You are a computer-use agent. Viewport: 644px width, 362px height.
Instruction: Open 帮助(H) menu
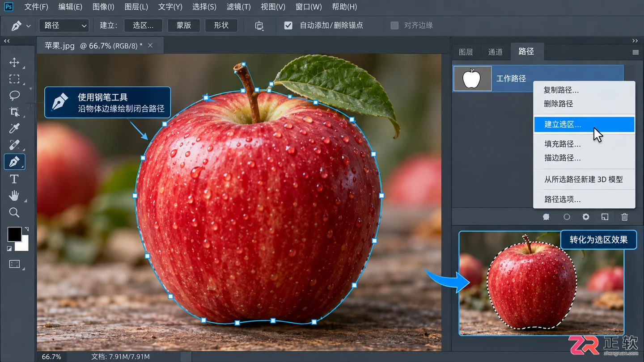tap(344, 7)
